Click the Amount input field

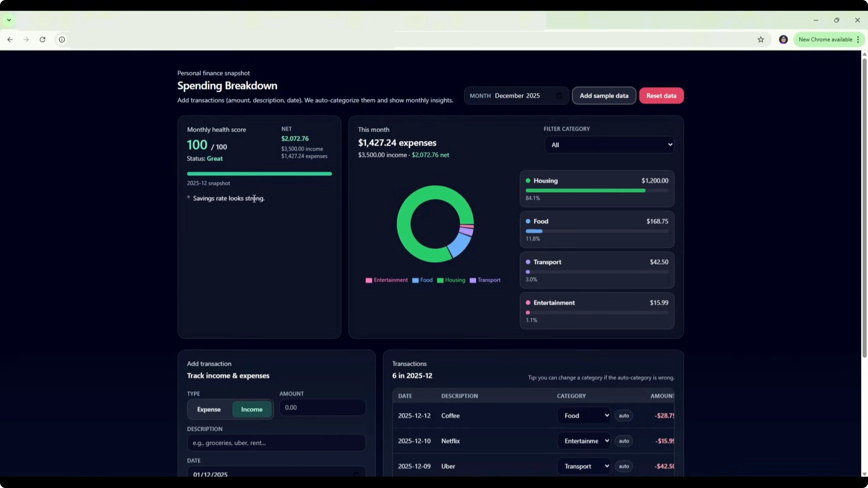pos(322,408)
